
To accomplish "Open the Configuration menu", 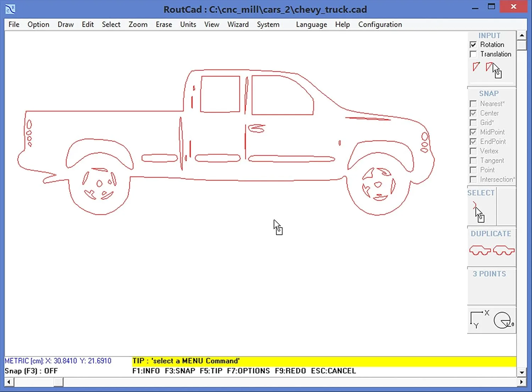I will (380, 24).
